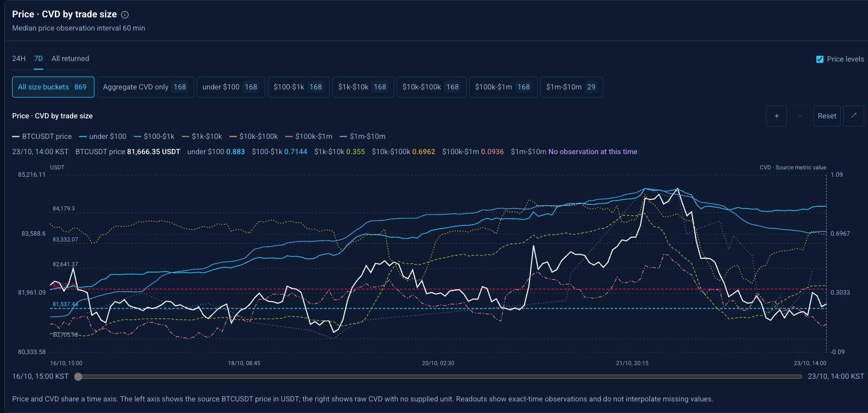Viewport: 868px width, 413px height.
Task: Click the 18/10, 08:45 axis label
Action: (x=244, y=363)
